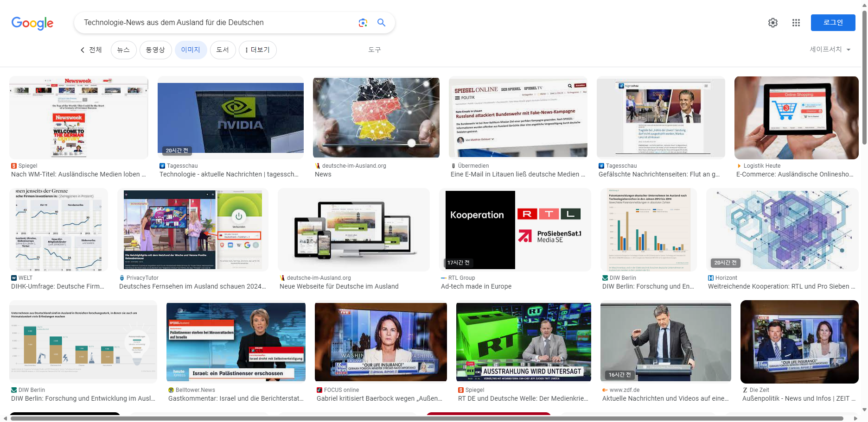Open Google Lens image search icon
The height and width of the screenshot is (422, 868).
click(x=363, y=23)
